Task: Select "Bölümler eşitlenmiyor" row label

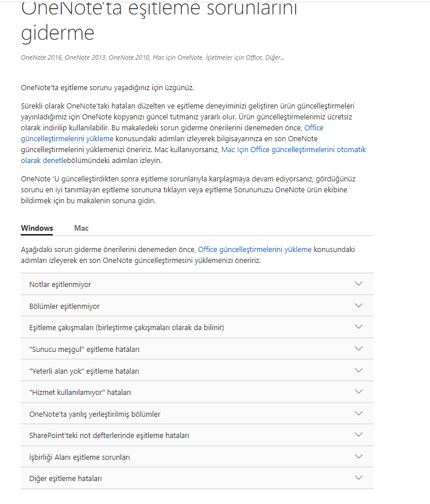Action: (64, 307)
